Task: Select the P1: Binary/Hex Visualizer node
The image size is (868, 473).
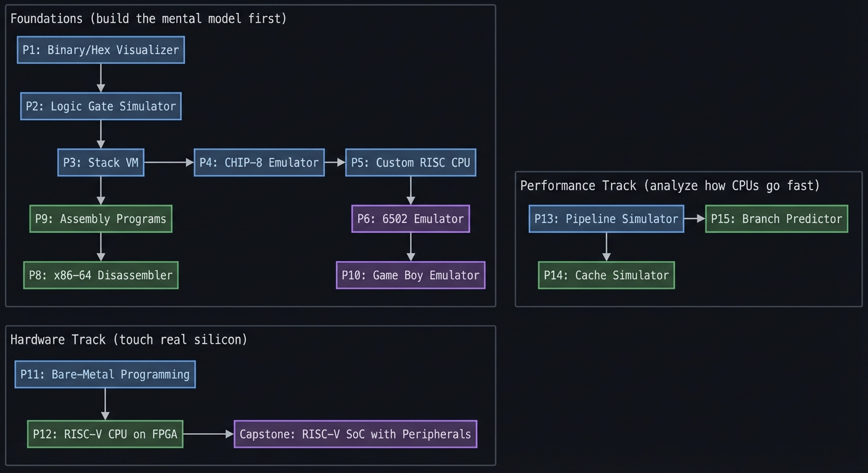Action: [x=100, y=50]
